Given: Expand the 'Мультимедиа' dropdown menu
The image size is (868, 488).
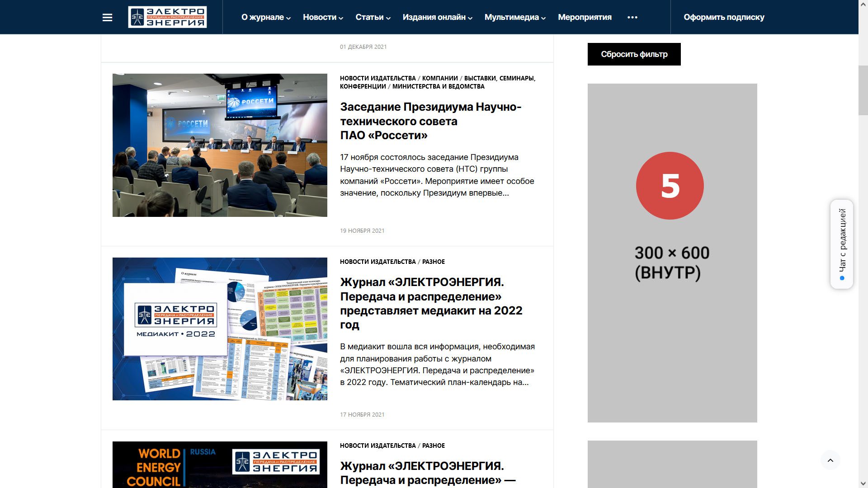Looking at the screenshot, I should point(515,17).
